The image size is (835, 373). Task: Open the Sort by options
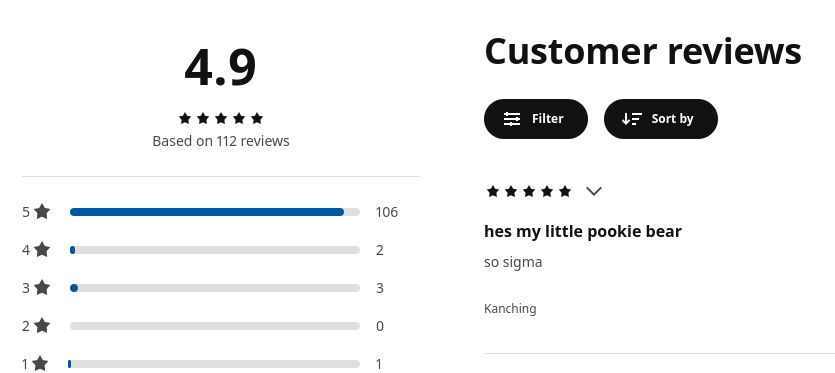(660, 119)
